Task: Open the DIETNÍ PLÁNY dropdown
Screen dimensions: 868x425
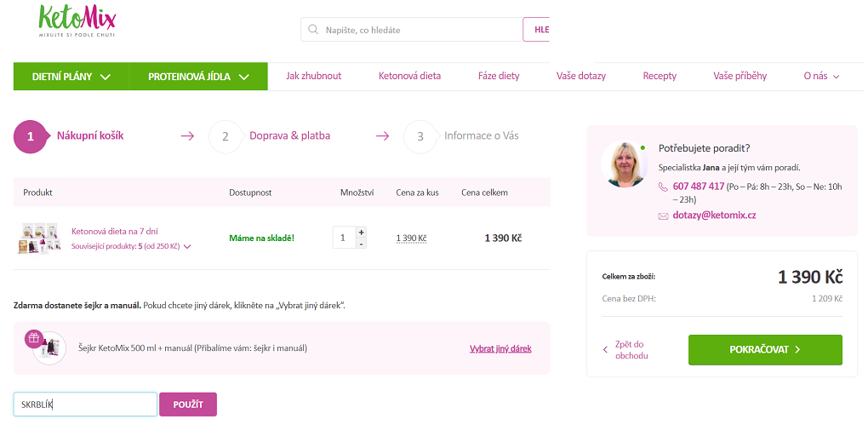Action: point(71,77)
